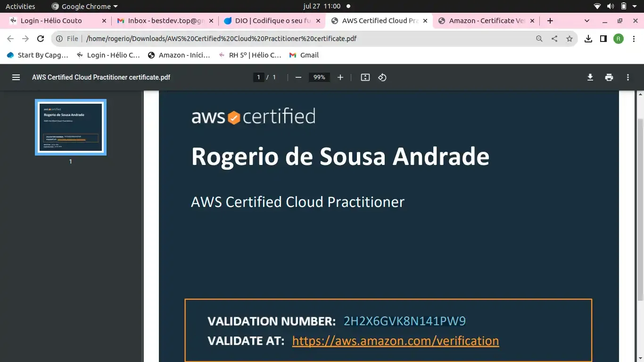This screenshot has height=362, width=644.
Task: Open Activities overview
Action: [20, 6]
